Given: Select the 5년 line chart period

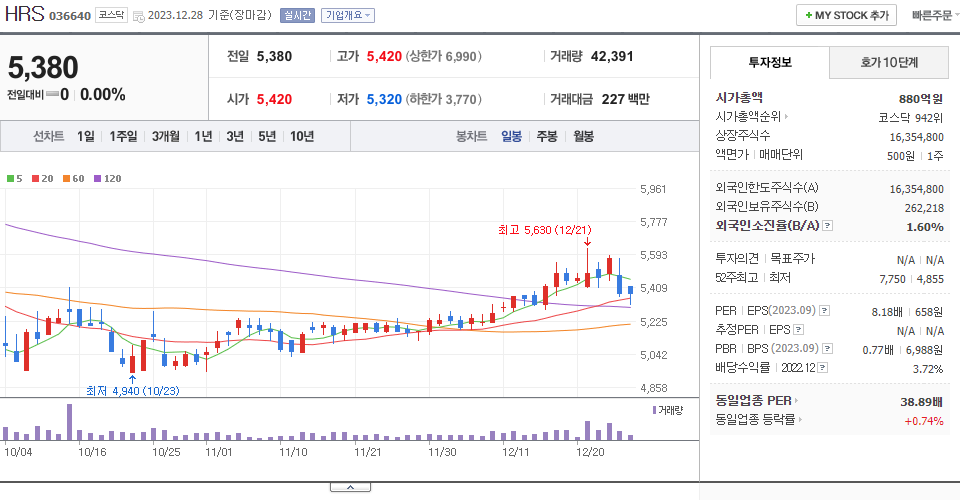Looking at the screenshot, I should [267, 136].
